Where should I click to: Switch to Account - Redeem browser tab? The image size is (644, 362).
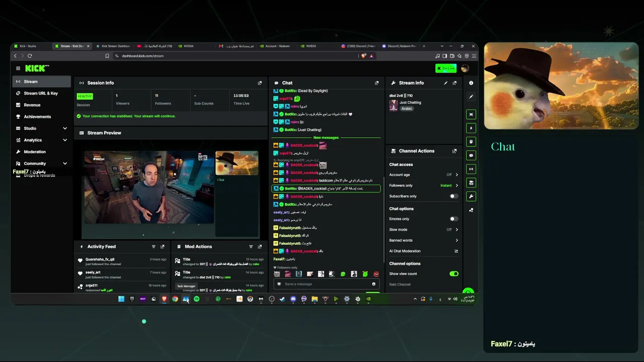[x=277, y=46]
